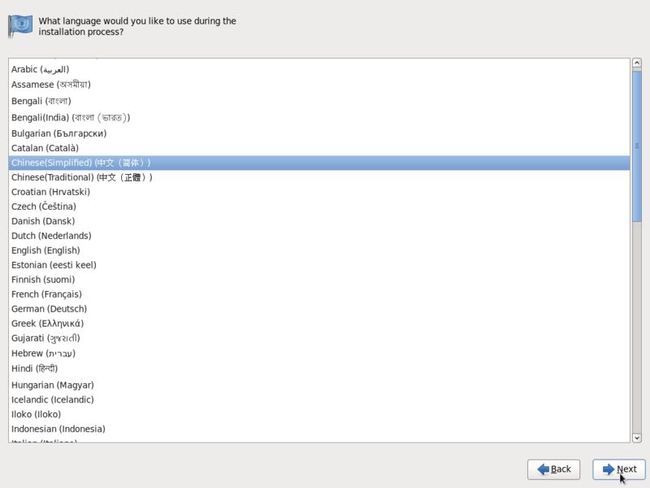Select Bulgarian (Български)
This screenshot has width=650, height=488.
[x=319, y=133]
